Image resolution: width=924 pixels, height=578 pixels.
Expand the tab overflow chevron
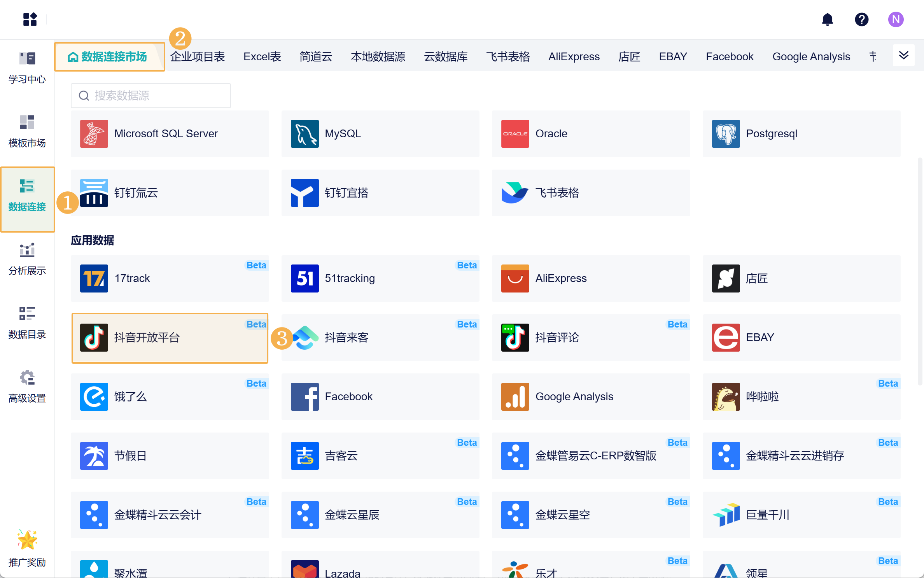point(903,56)
